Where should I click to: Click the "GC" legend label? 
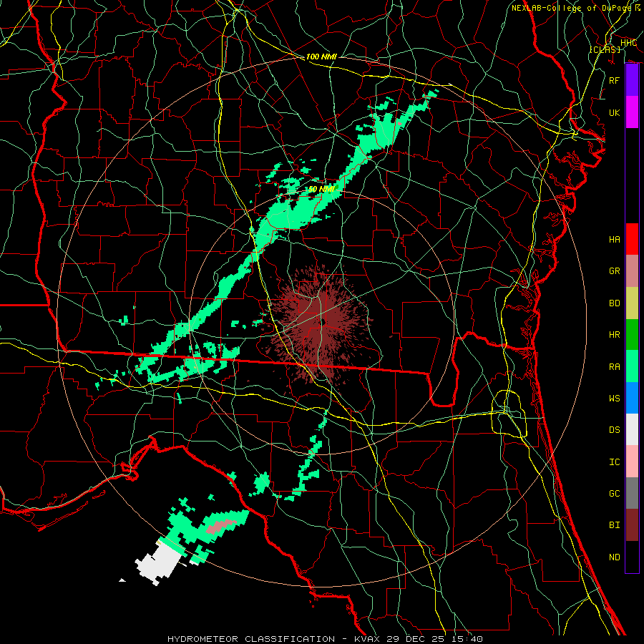coord(615,494)
